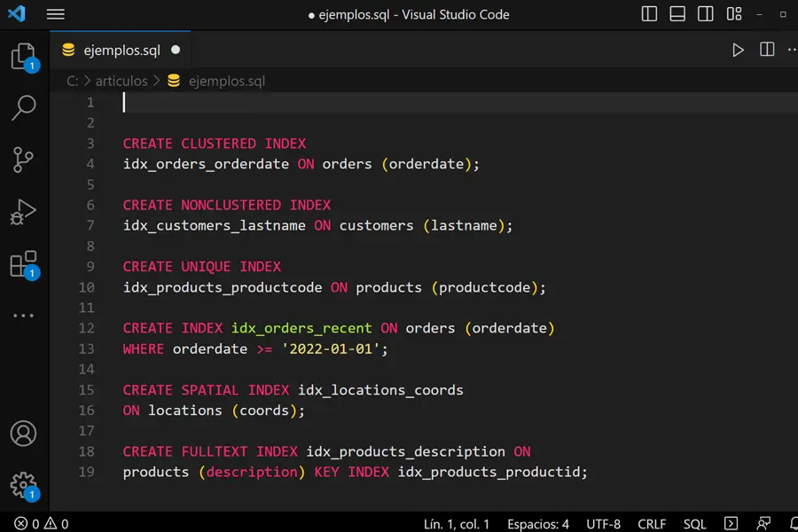Split the editor to the right
The image size is (798, 532).
click(767, 51)
